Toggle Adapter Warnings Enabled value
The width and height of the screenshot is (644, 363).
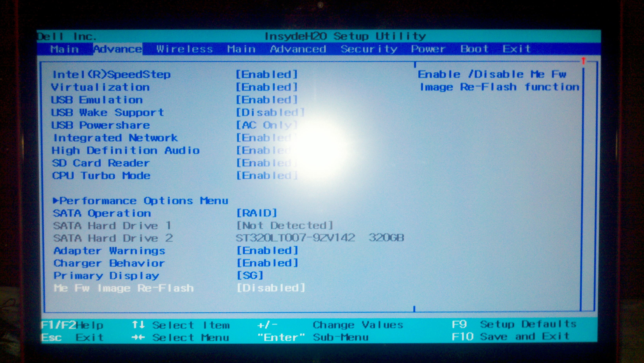pos(267,250)
